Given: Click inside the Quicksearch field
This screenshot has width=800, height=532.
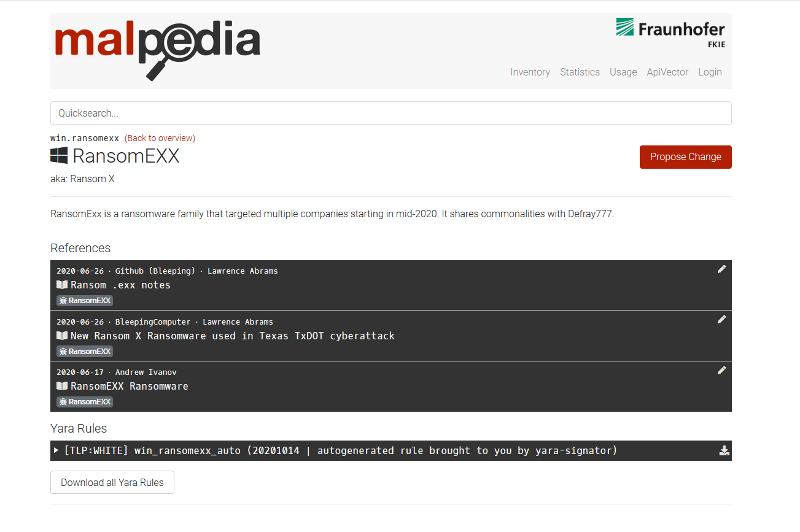Looking at the screenshot, I should click(x=390, y=113).
